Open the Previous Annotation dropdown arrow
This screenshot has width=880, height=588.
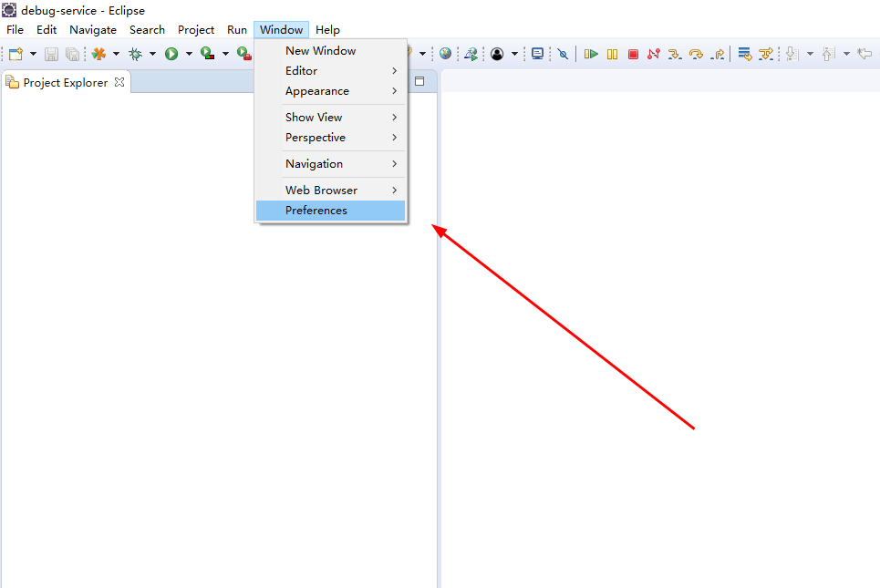click(x=846, y=54)
